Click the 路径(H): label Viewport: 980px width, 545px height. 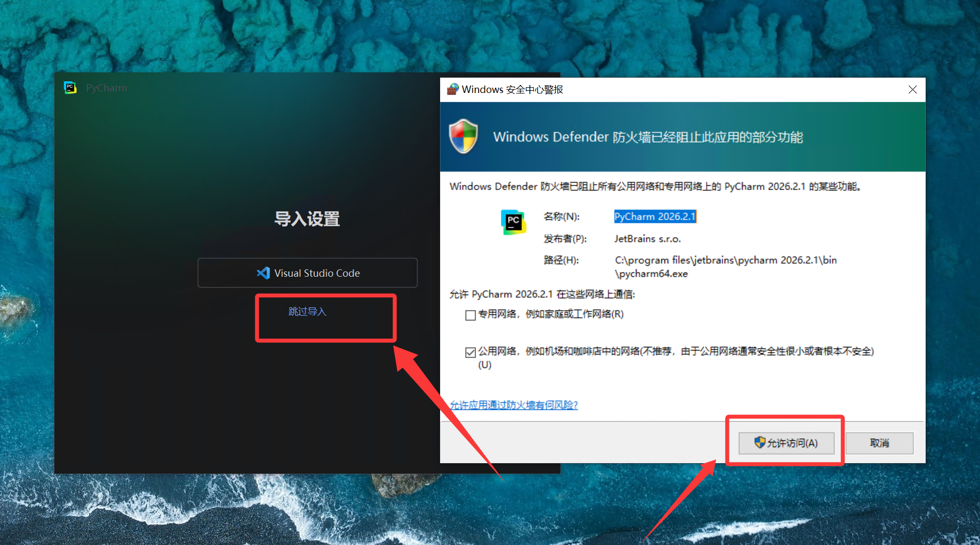[x=561, y=260]
